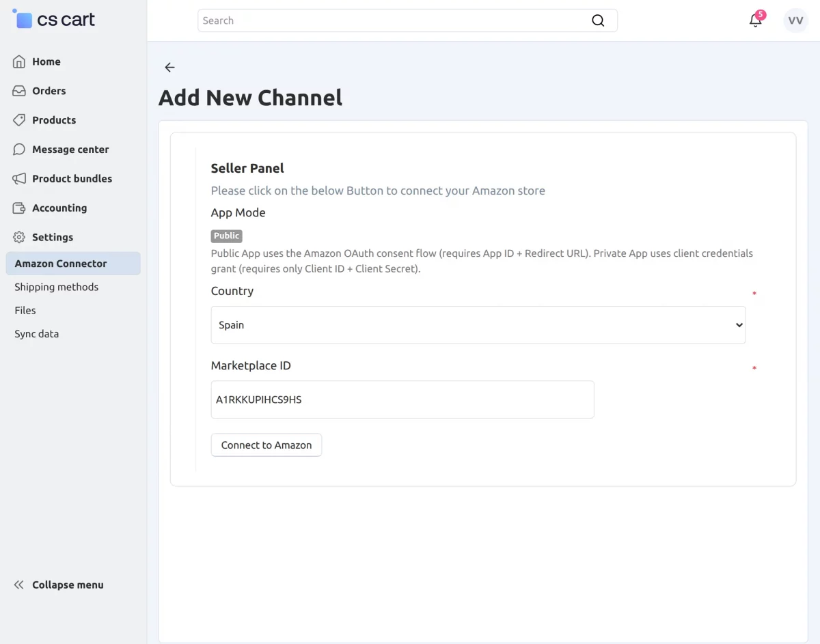Click the Public app mode badge
This screenshot has height=644, width=820.
[x=227, y=236]
